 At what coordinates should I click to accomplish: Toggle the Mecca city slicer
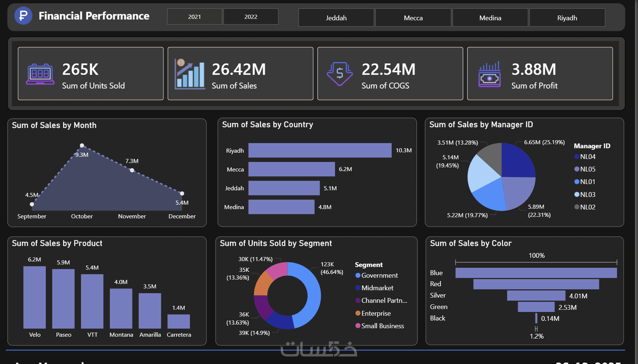coord(413,18)
